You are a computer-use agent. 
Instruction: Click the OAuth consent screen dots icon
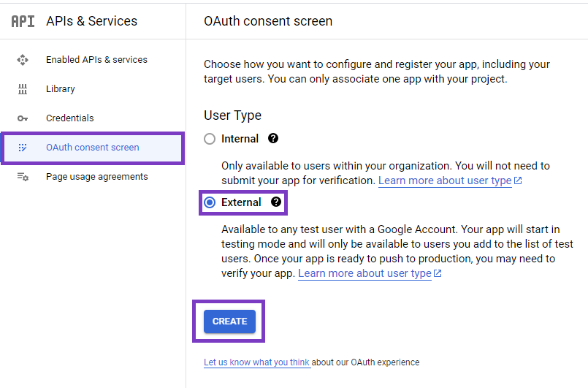tap(23, 148)
